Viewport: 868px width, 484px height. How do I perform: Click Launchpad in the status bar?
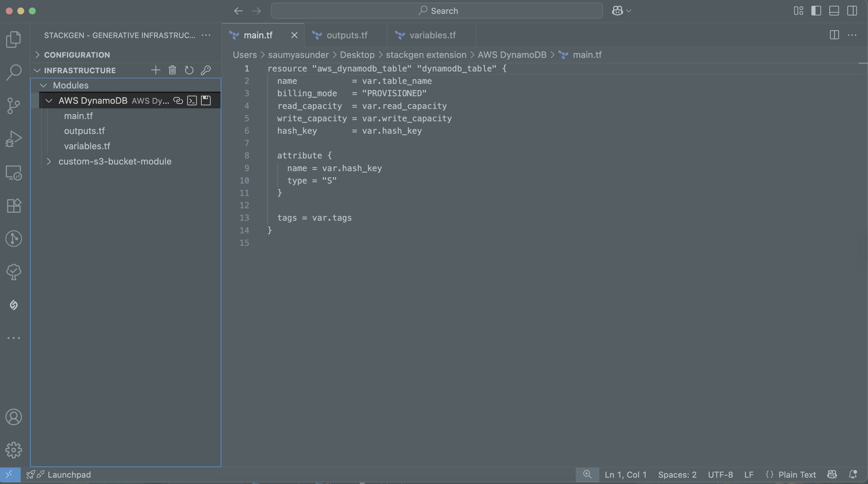59,474
